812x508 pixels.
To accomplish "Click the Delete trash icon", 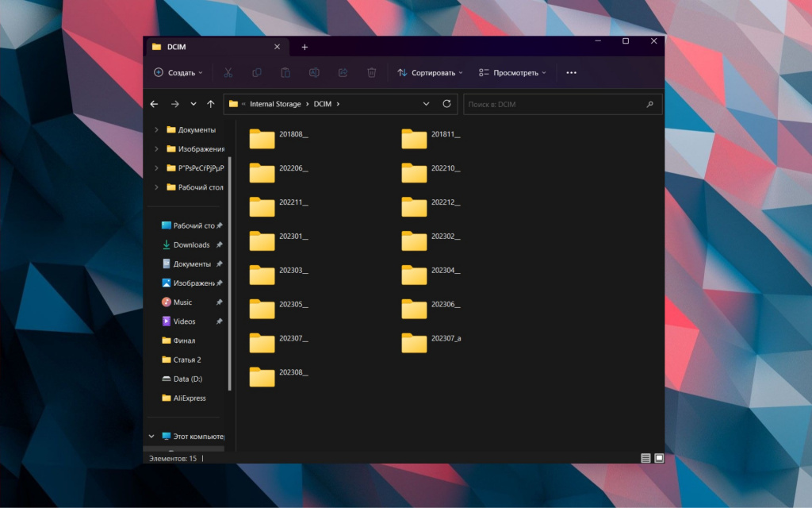I will pos(371,72).
